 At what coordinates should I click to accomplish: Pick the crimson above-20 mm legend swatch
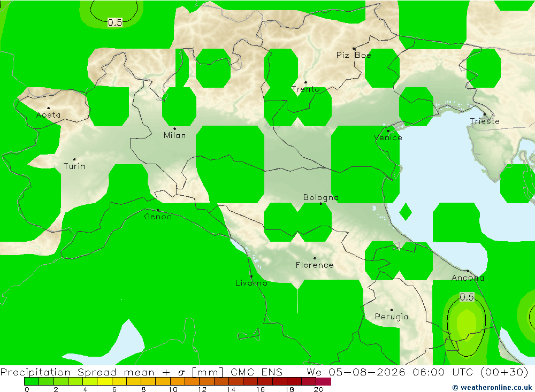click(324, 381)
